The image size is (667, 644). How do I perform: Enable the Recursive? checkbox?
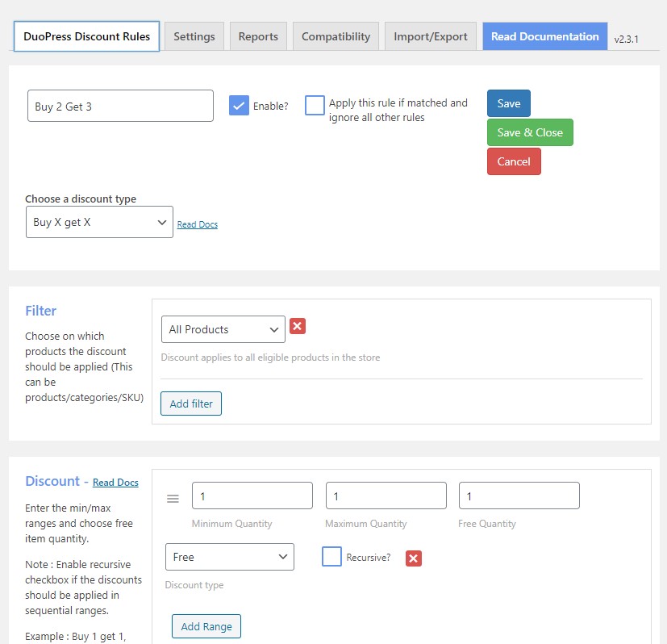pos(331,556)
